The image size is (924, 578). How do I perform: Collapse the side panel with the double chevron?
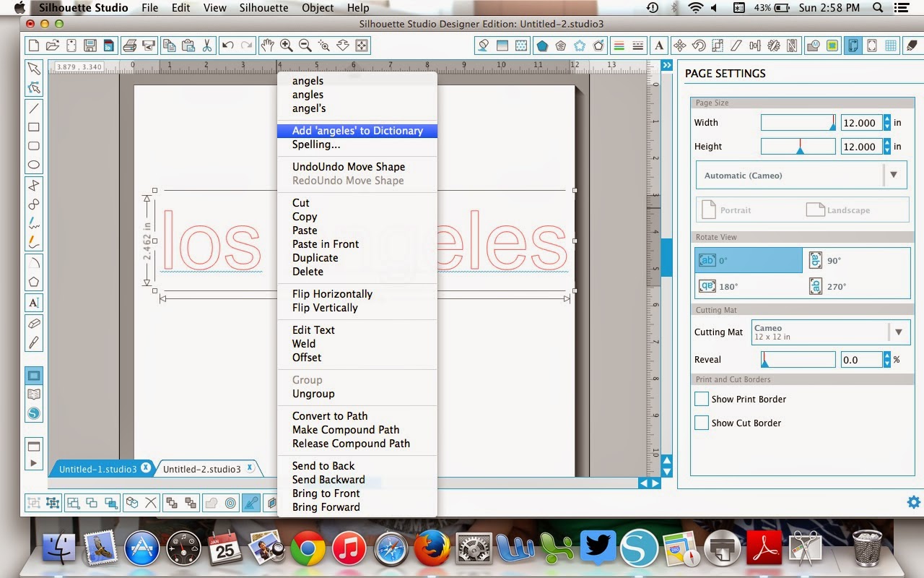(x=667, y=66)
